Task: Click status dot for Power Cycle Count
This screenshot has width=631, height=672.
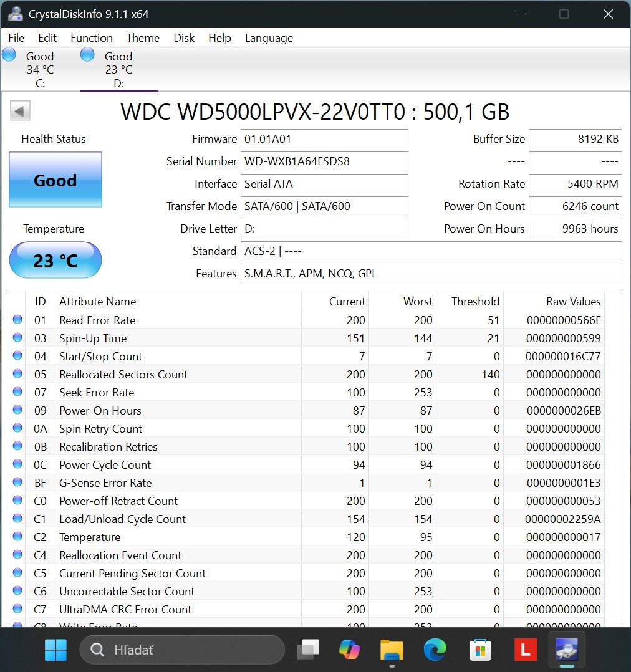Action: point(17,464)
